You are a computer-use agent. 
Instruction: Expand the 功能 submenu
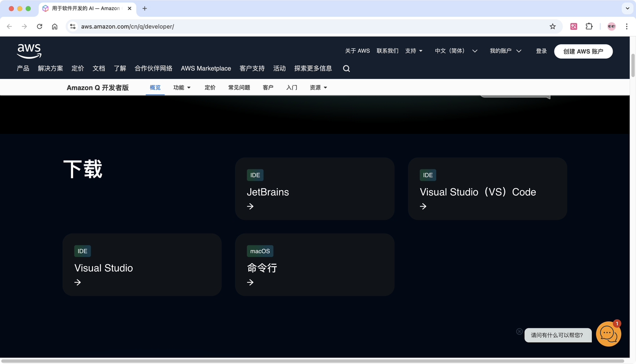[182, 87]
